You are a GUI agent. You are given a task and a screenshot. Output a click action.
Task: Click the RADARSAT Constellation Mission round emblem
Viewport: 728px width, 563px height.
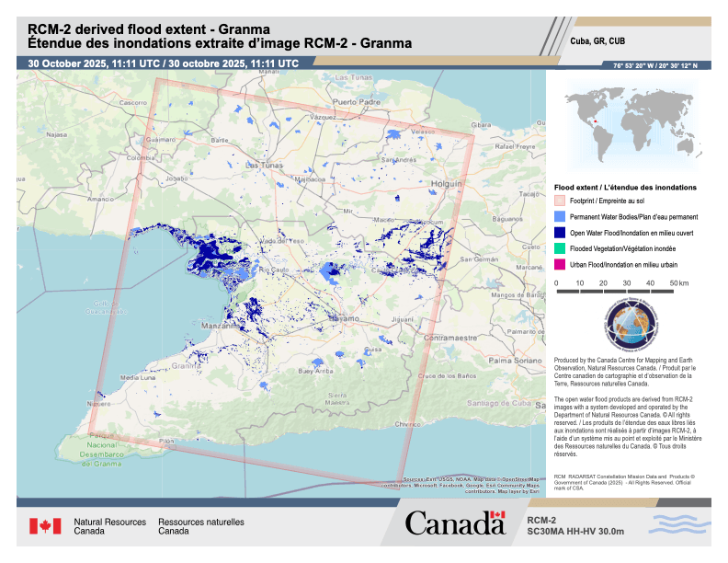tap(631, 327)
